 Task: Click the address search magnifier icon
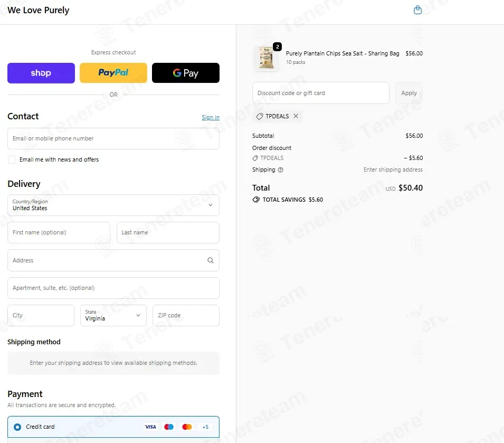coord(211,260)
